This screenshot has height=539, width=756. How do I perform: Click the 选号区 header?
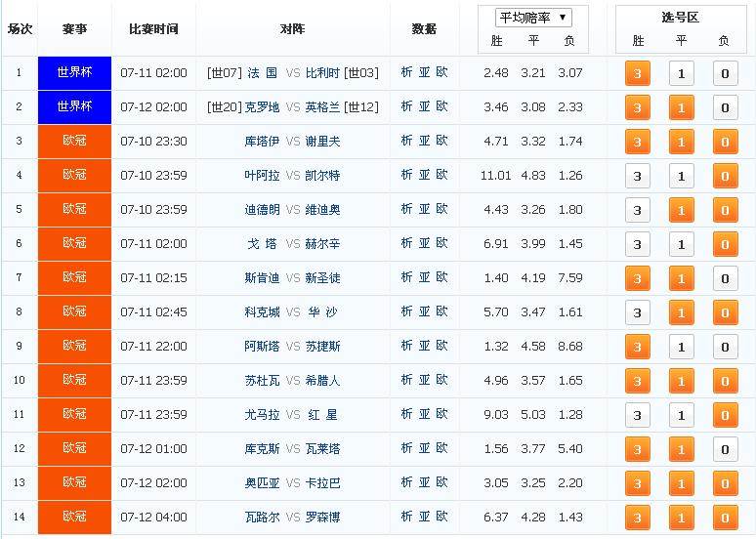pos(681,18)
